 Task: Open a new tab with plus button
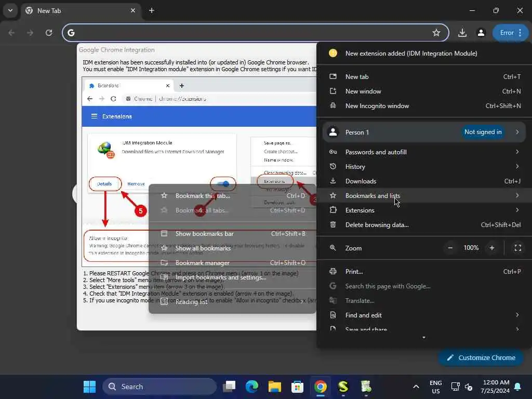pos(152,10)
